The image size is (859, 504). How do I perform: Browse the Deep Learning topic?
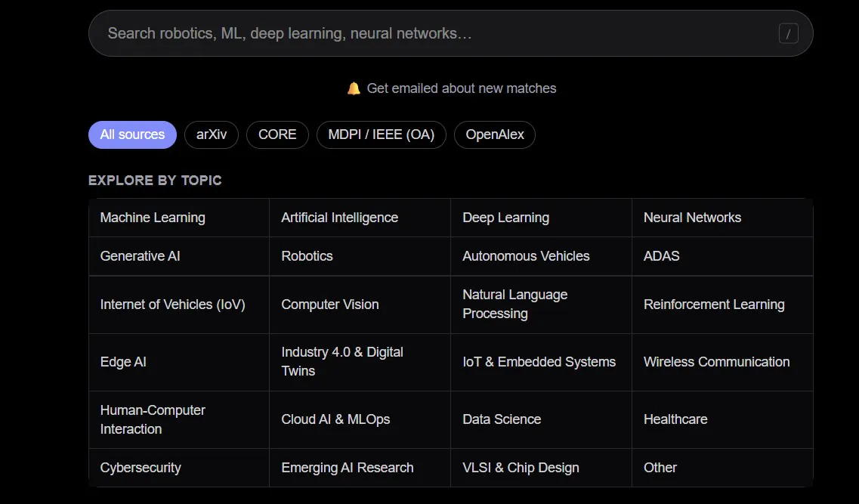coord(541,218)
